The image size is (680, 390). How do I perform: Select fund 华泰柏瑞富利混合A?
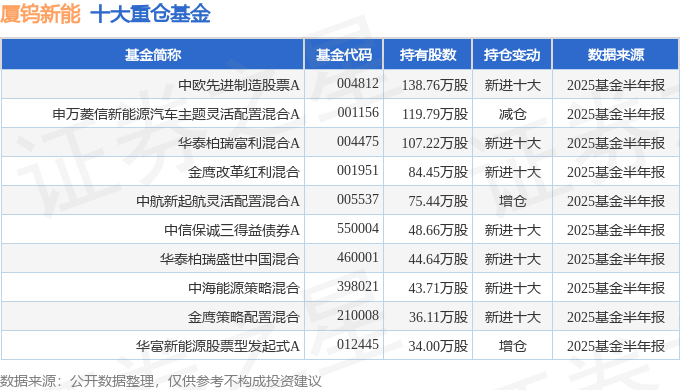pos(239,143)
